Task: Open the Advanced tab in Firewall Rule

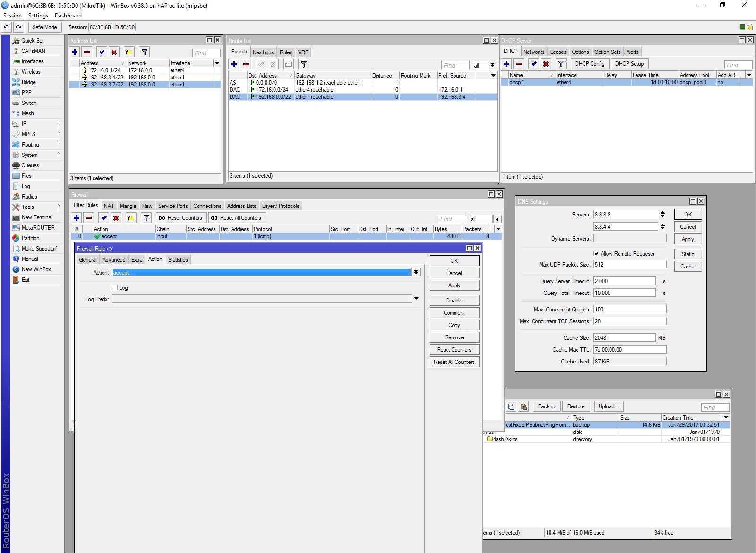Action: pyautogui.click(x=114, y=260)
